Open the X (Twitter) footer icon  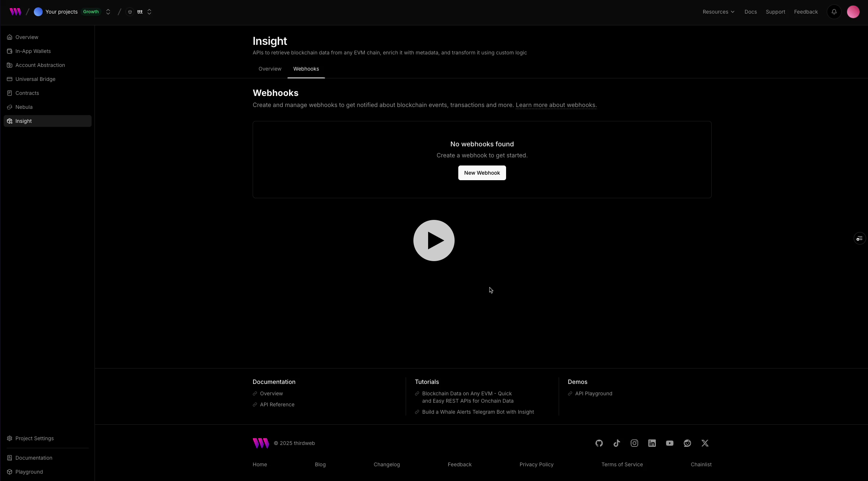tap(705, 443)
